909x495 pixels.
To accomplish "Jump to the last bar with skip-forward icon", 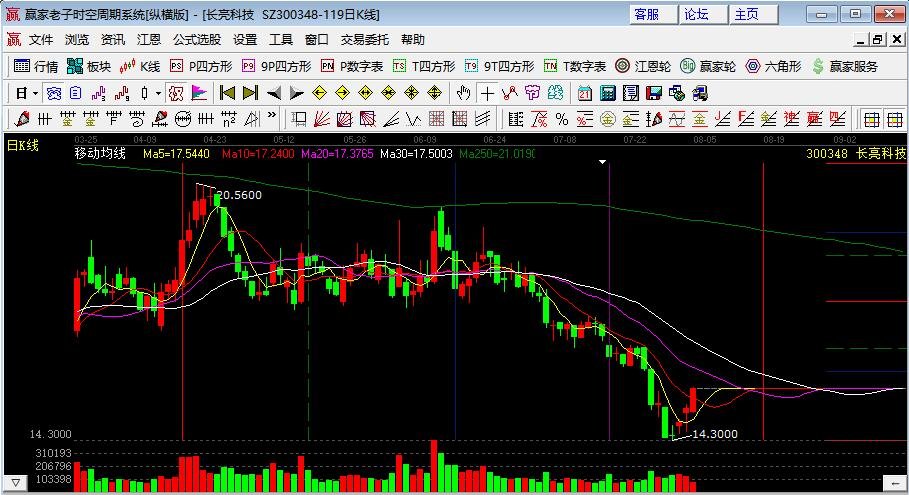I will [x=250, y=93].
